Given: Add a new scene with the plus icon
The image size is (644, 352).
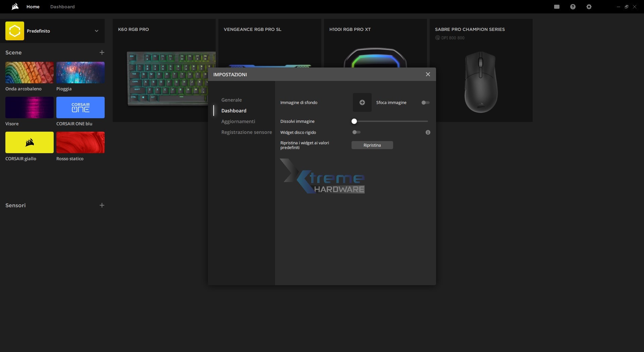Looking at the screenshot, I should 102,52.
